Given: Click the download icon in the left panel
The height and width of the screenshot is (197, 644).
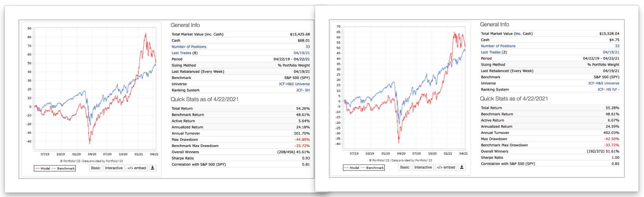Looking at the screenshot, I should pyautogui.click(x=153, y=168).
